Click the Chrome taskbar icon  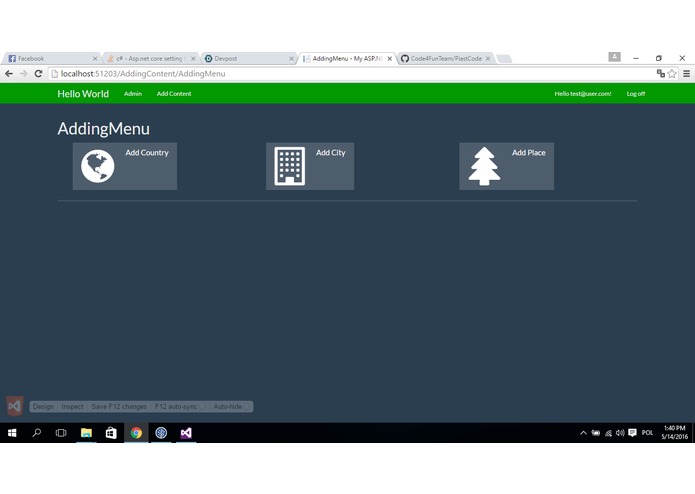click(136, 433)
